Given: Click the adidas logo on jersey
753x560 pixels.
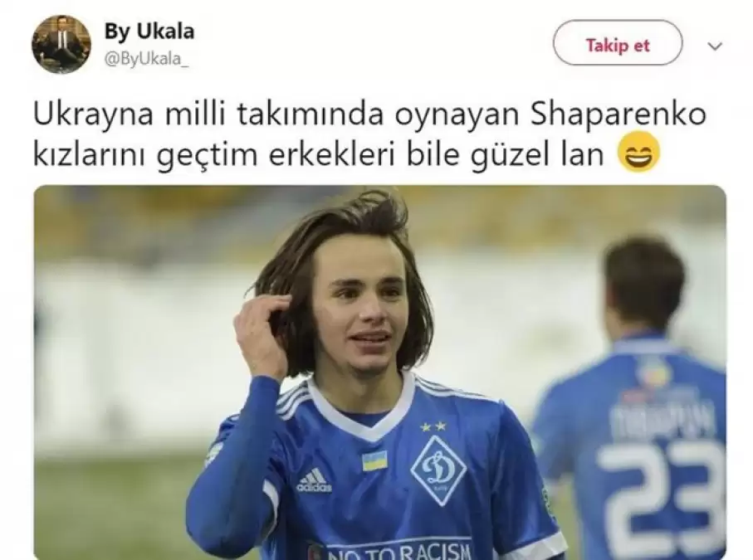Looking at the screenshot, I should (314, 480).
